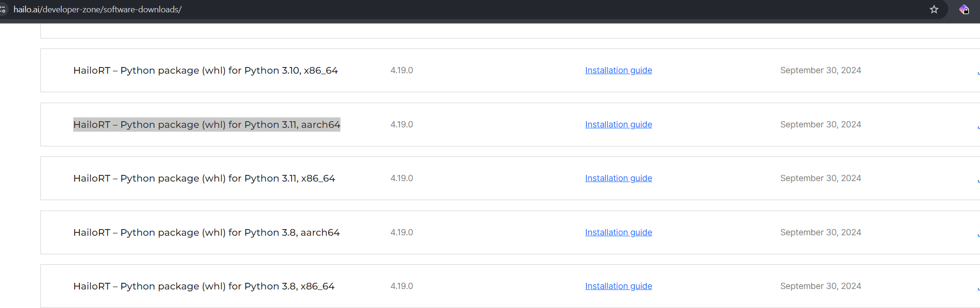The width and height of the screenshot is (980, 308).
Task: Open Installation guide for Python 3.11 aarch64
Action: click(x=618, y=125)
